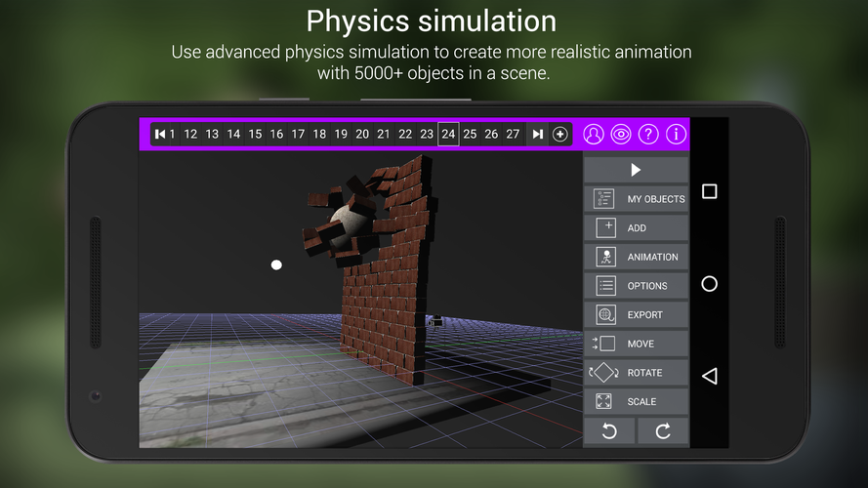Activate the MOVE tool
868x488 pixels.
tap(636, 344)
